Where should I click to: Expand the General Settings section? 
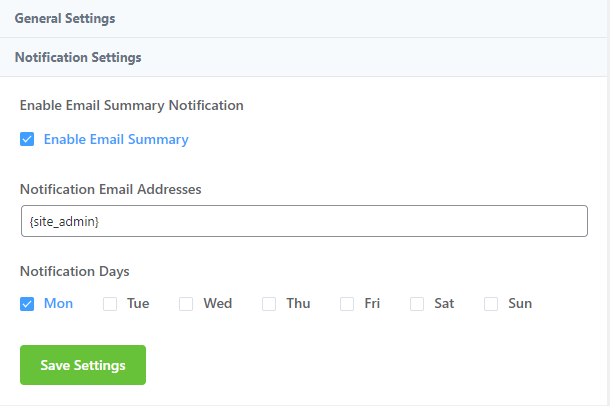(65, 19)
